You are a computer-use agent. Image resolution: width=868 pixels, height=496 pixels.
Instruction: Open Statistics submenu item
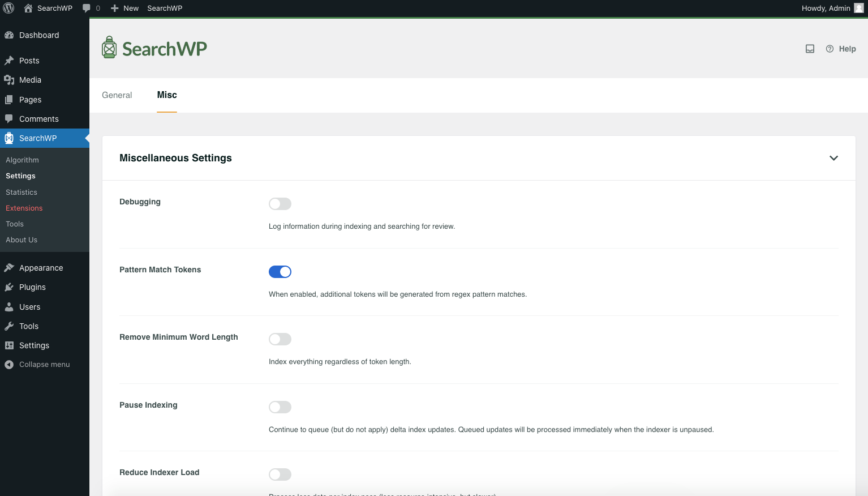[22, 193]
